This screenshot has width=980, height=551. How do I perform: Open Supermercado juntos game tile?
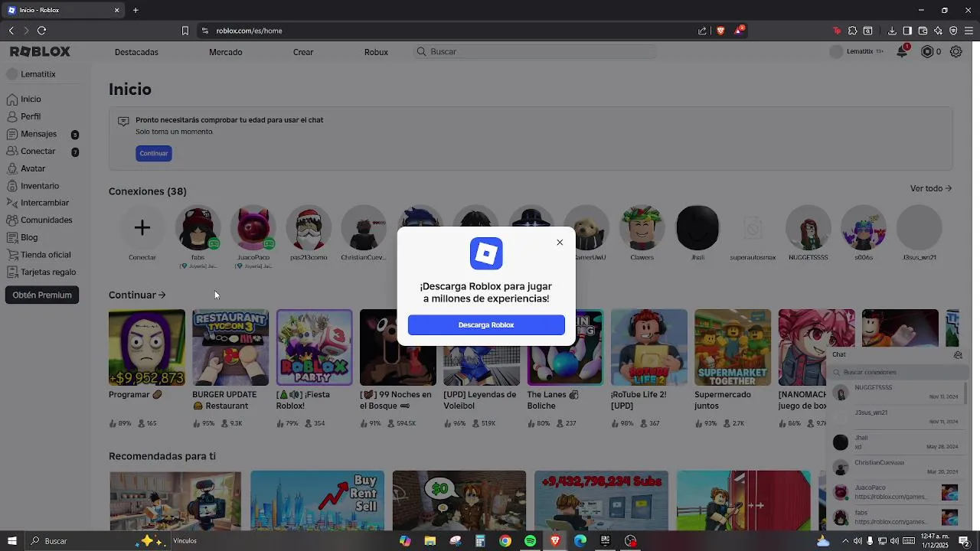coord(733,347)
